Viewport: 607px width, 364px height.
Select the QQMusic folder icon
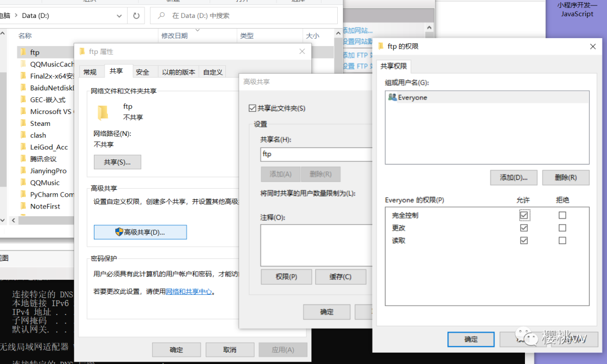(x=23, y=182)
